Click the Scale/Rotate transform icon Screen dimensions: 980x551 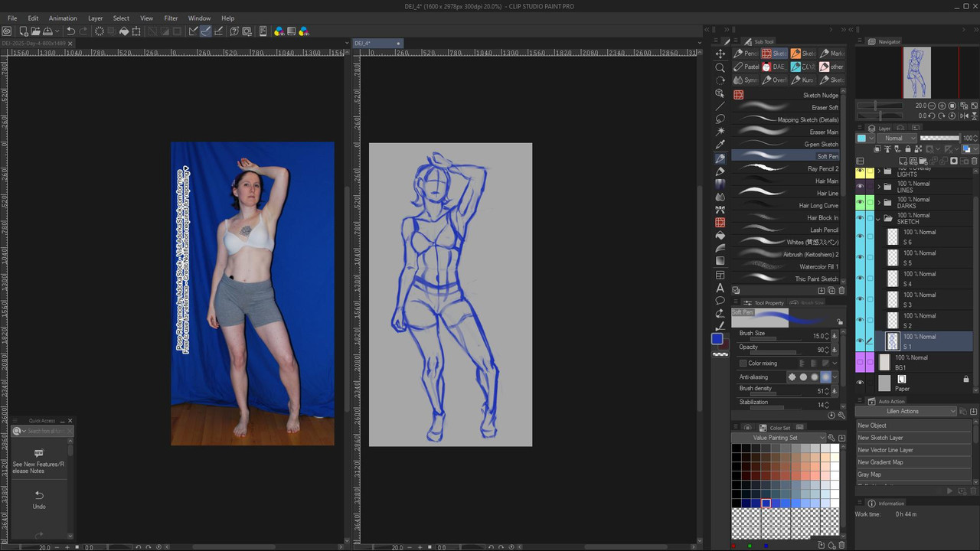136,31
